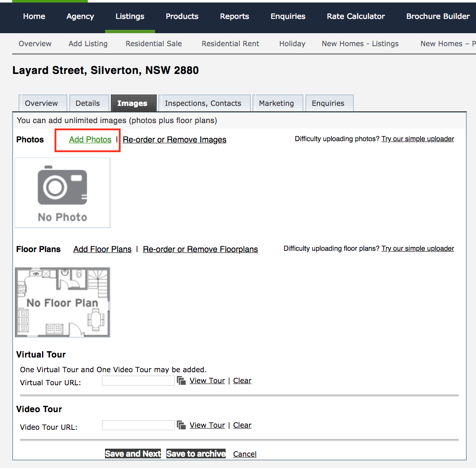Click the "Video Tour" section heading
This screenshot has width=476, height=468.
point(39,409)
